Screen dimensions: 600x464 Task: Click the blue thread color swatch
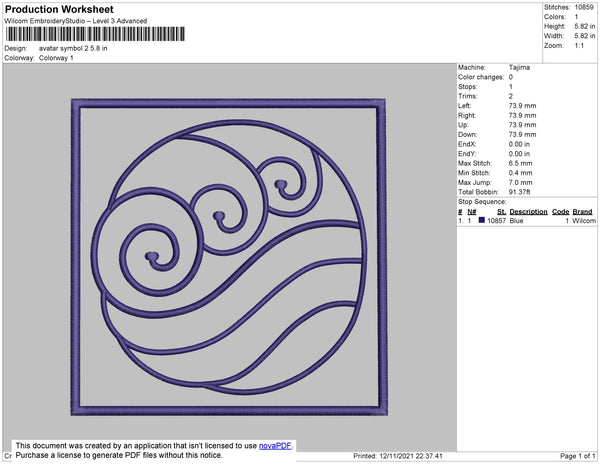tap(481, 220)
